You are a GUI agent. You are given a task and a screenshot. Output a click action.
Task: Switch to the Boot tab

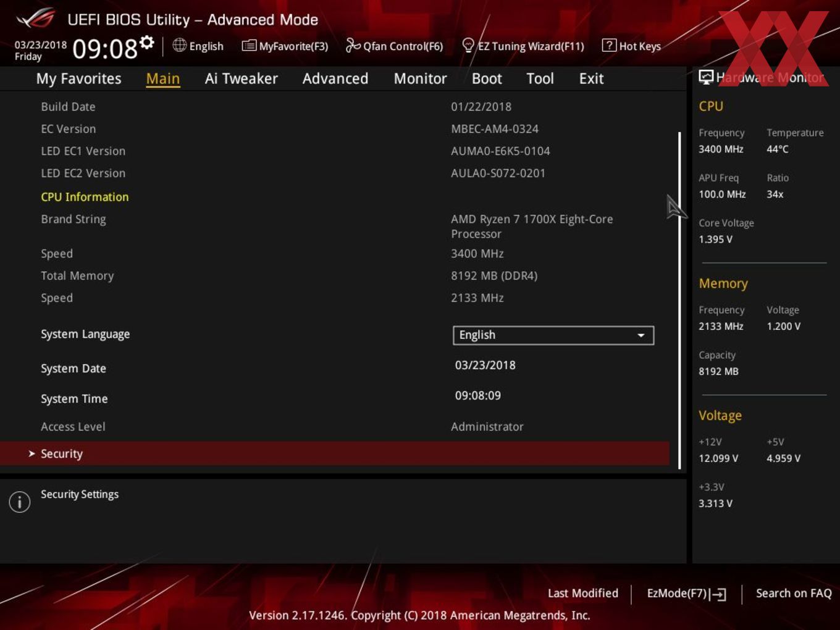487,78
